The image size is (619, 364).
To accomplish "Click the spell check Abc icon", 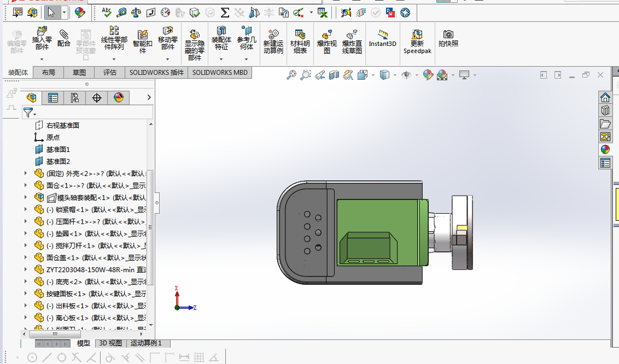I will click(107, 12).
